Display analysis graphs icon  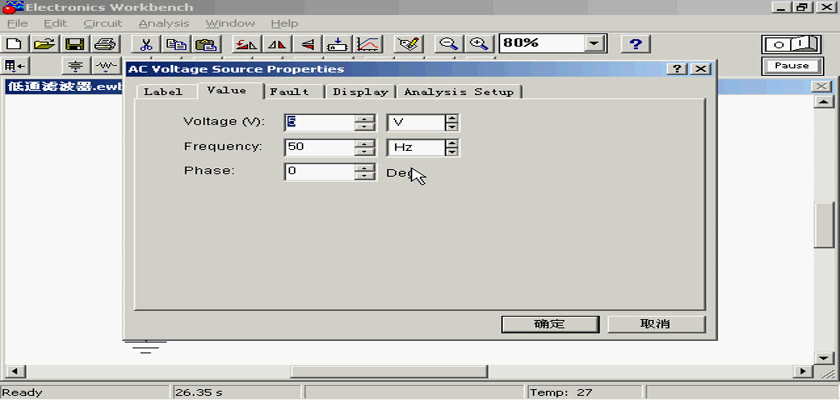(368, 44)
